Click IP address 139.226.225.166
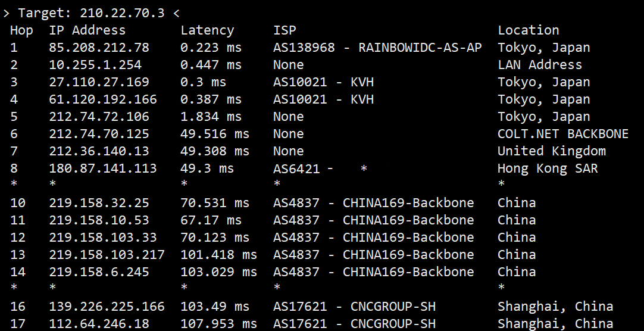Screen dimensions: 644x331 click(x=107, y=307)
